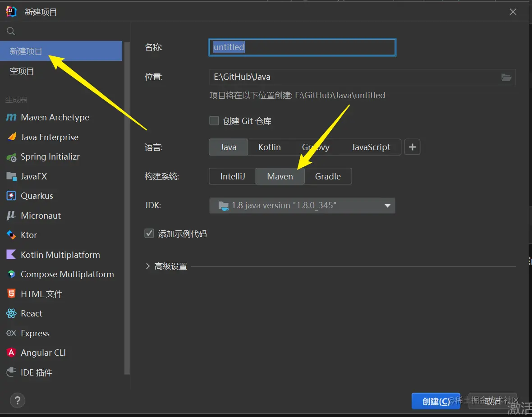Click the JavaFX folder icon
Screen dimensions: 532x417
click(x=11, y=176)
